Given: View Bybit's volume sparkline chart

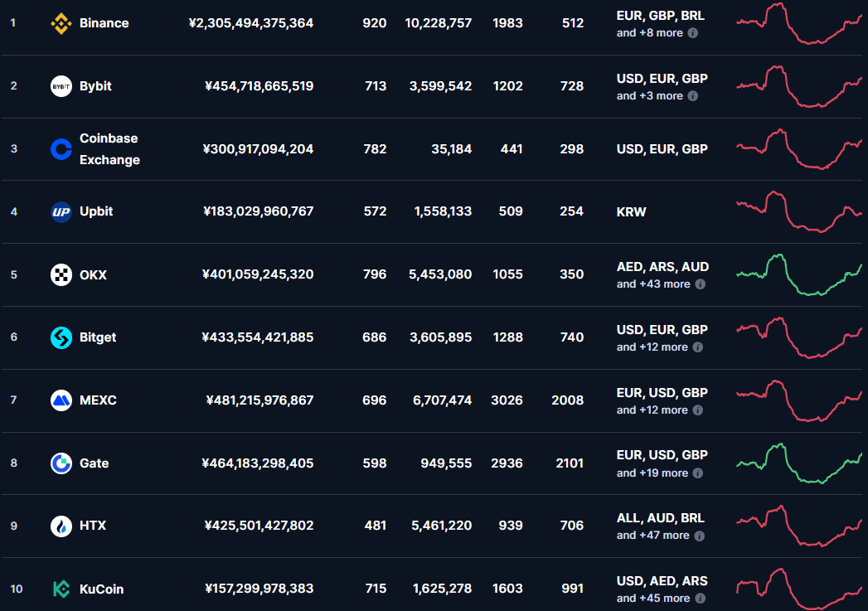Looking at the screenshot, I should point(799,86).
